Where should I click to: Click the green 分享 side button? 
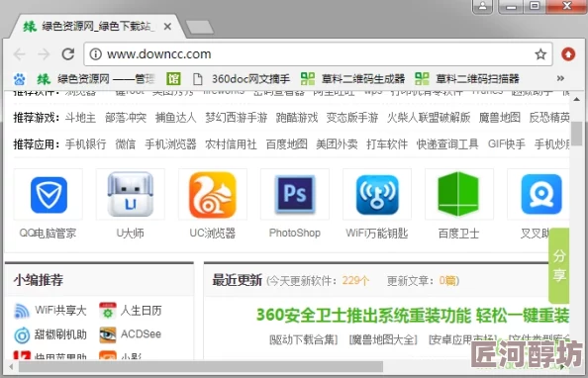(558, 265)
